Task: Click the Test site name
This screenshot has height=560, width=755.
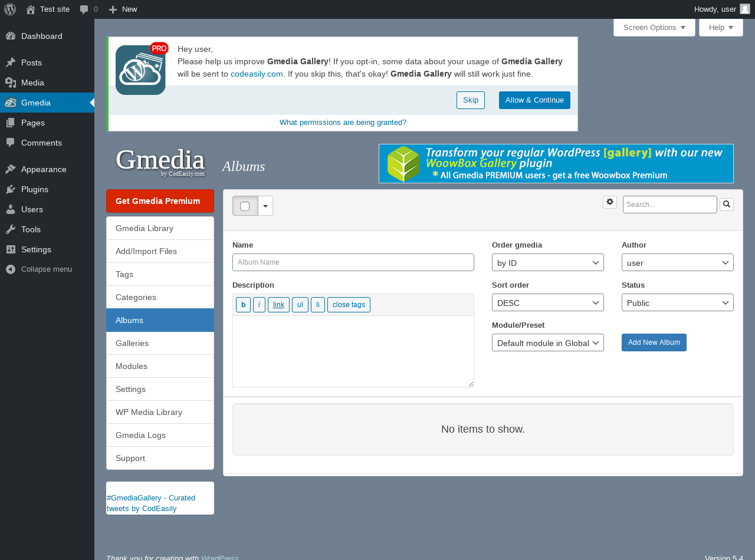Action: (55, 9)
